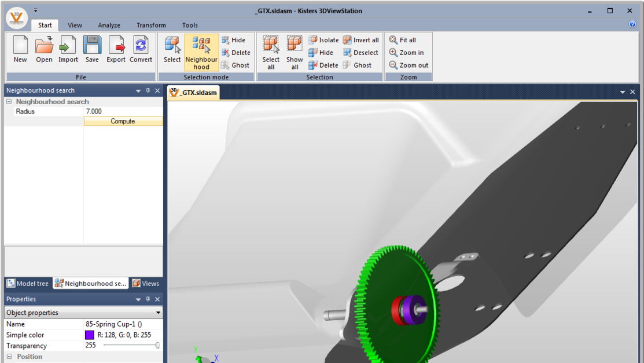Choose Delete in Selection mode group
Image resolution: width=644 pixels, height=363 pixels.
click(235, 53)
